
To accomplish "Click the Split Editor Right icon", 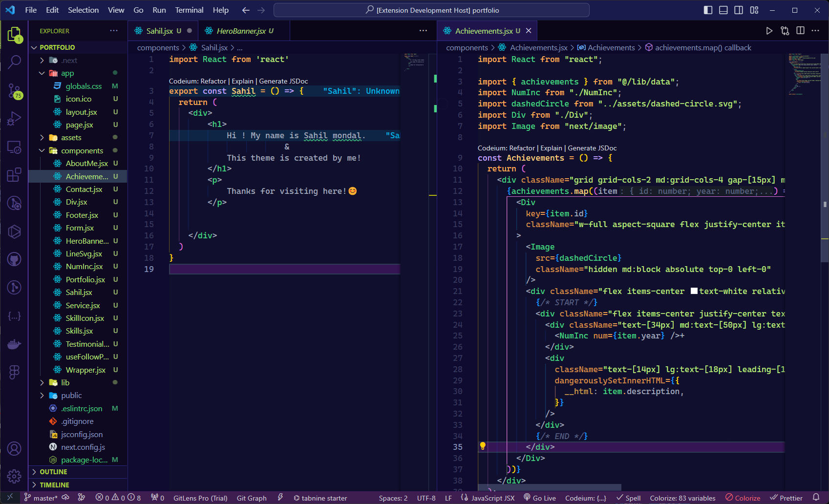I will coord(800,31).
